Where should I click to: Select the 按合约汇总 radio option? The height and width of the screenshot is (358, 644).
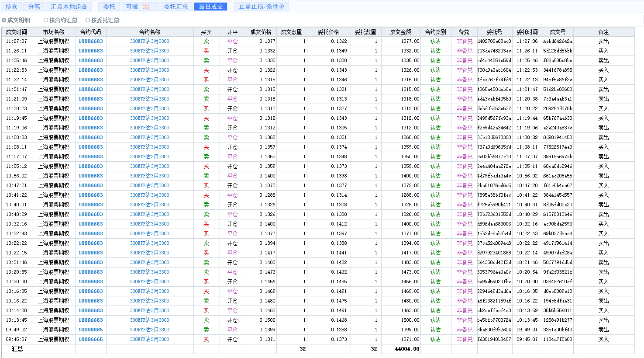pos(60,20)
